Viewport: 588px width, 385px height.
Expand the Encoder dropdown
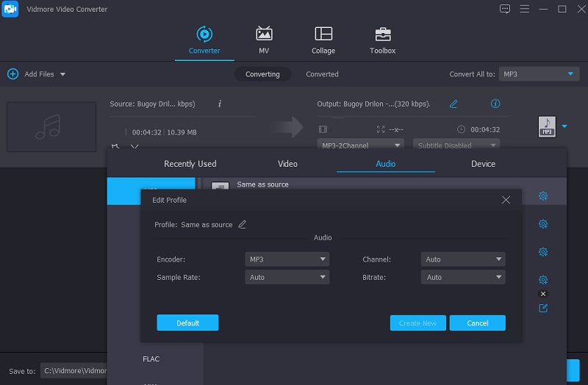[x=287, y=259]
